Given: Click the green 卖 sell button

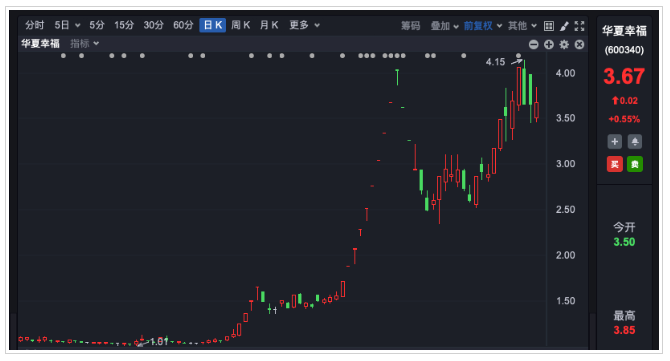Looking at the screenshot, I should 635,164.
